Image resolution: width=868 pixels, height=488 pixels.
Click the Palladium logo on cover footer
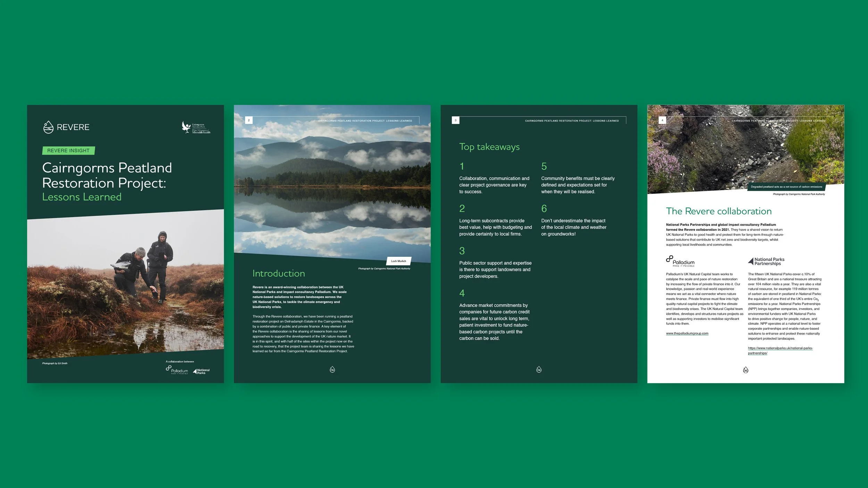tap(177, 370)
